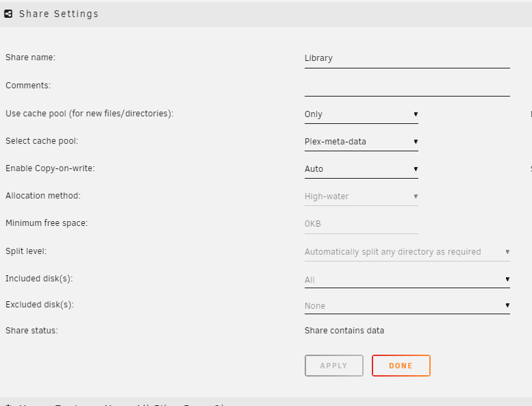Viewport: 532px width, 406px height.
Task: Click the Minimum free space label
Action: (x=47, y=223)
